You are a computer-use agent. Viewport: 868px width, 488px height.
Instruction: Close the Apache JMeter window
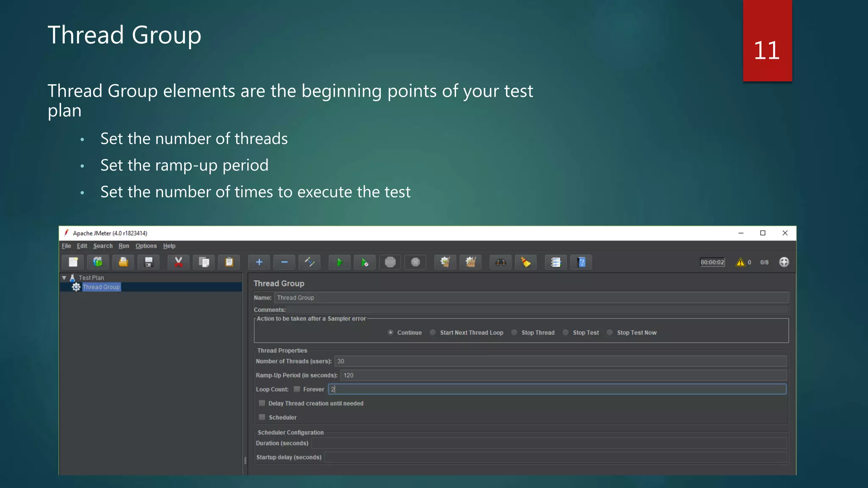pos(785,233)
